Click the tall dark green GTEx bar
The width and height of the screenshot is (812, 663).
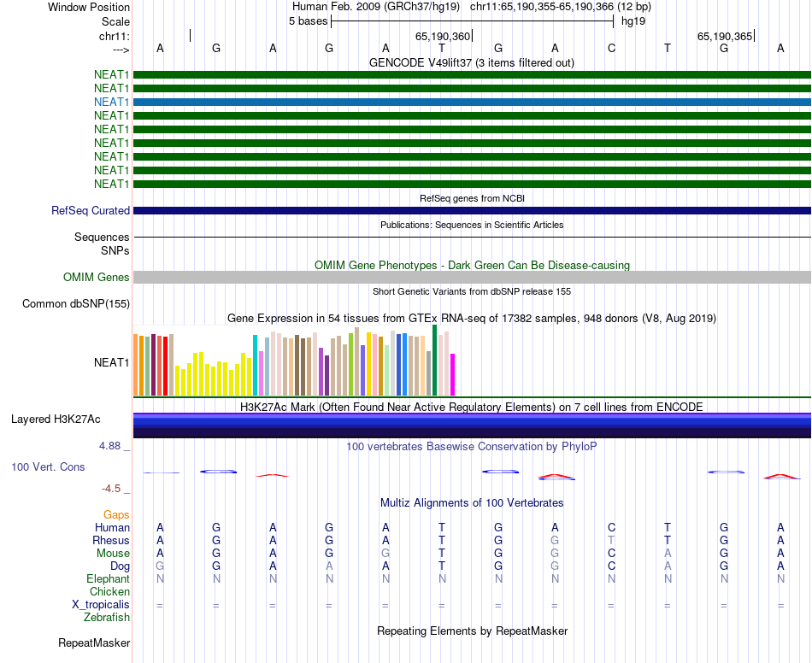pyautogui.click(x=435, y=361)
